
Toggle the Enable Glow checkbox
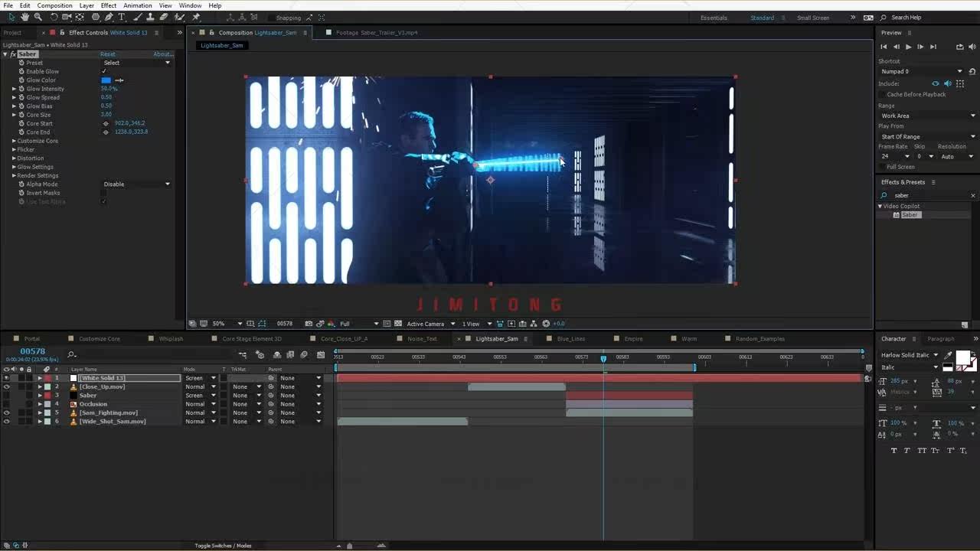coord(104,71)
